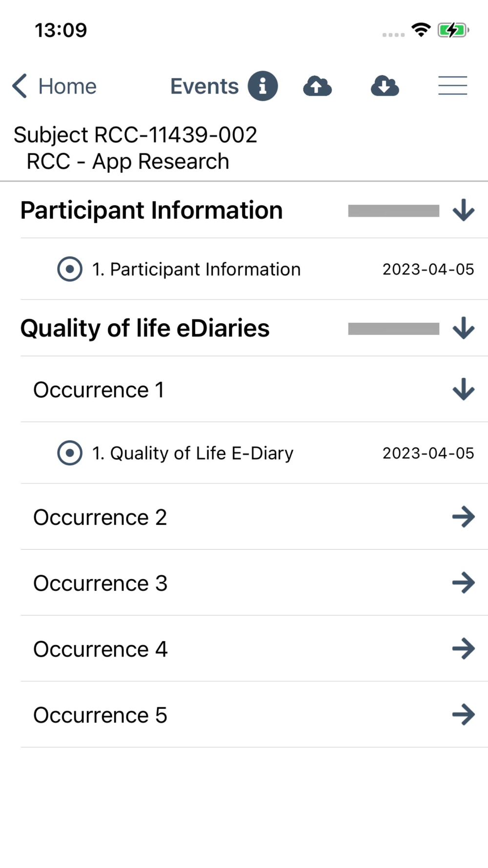Tap the battery charging status icon
This screenshot has height=868, width=488.
pyautogui.click(x=453, y=30)
